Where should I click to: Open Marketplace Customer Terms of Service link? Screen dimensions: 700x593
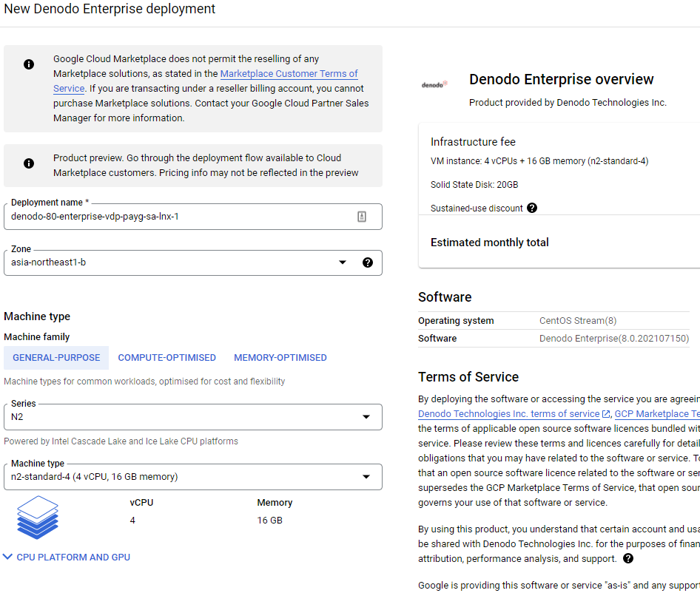coord(289,74)
